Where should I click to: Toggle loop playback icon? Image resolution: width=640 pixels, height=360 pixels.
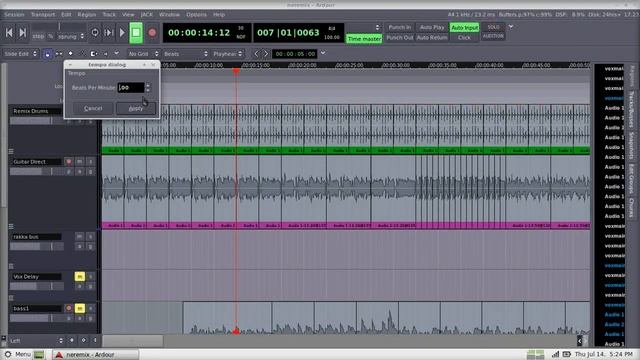coord(95,33)
